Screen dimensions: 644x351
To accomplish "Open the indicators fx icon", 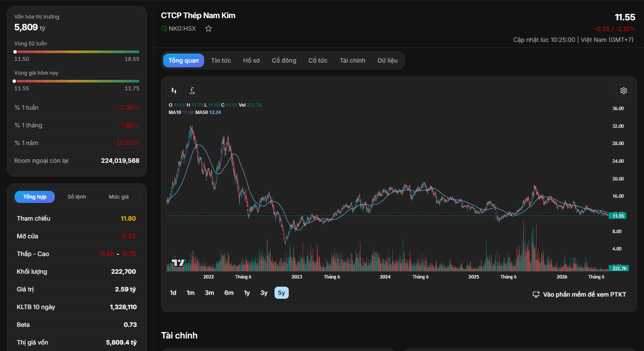I will point(192,91).
